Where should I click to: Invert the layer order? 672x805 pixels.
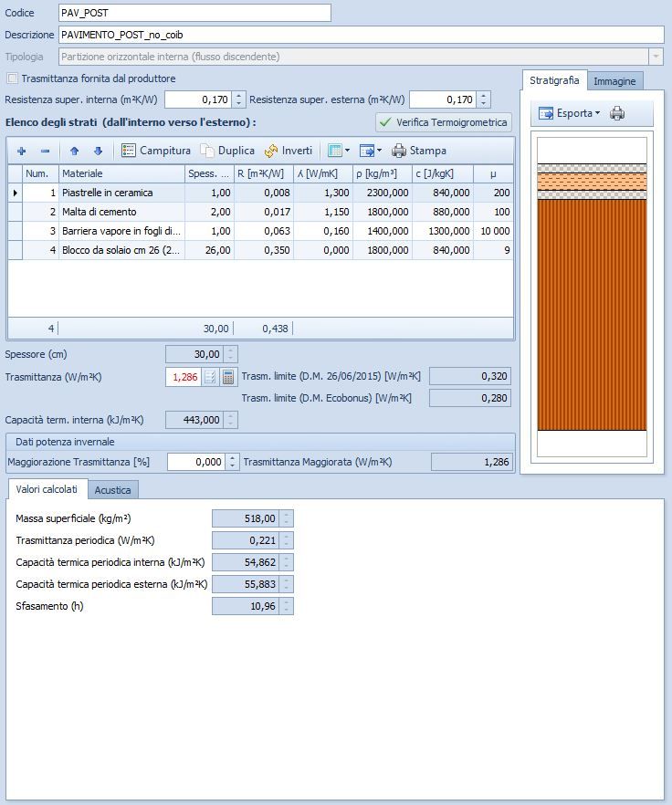point(289,151)
